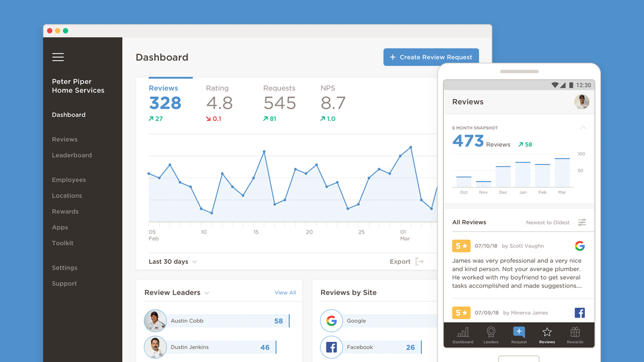Click the peak data point near Mar 01
Viewport: 644px width, 362px height.
click(411, 147)
